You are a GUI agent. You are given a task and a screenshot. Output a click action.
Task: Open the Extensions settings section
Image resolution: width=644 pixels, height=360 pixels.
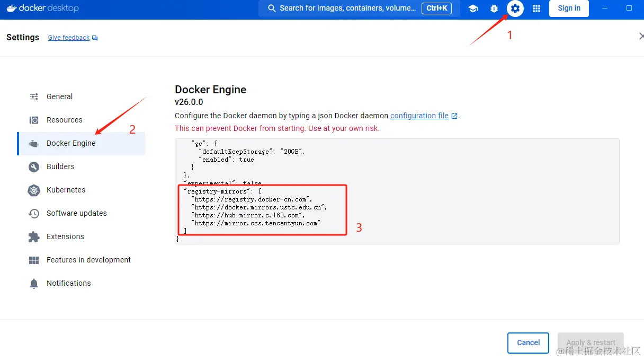point(81,236)
